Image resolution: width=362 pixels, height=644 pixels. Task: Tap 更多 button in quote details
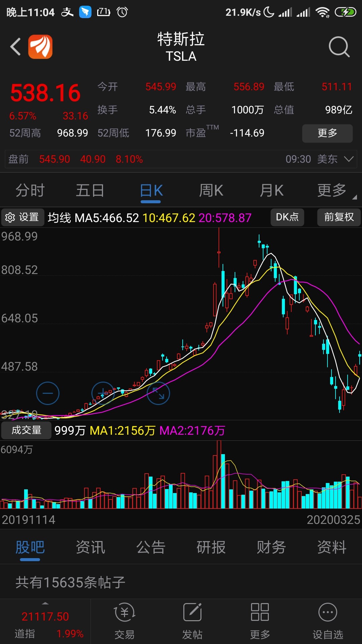327,133
